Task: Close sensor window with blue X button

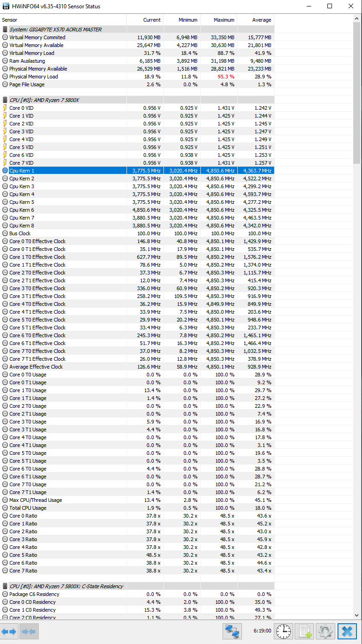Action: click(348, 631)
